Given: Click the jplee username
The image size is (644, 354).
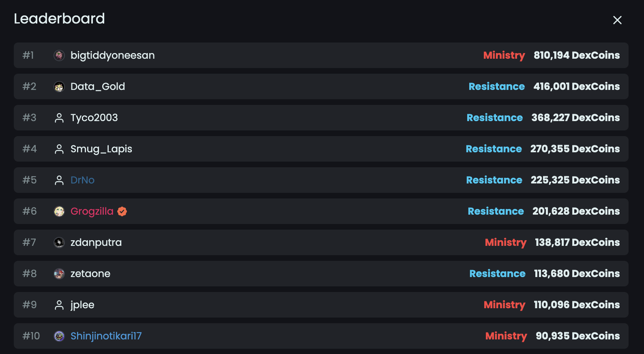Looking at the screenshot, I should click(82, 305).
